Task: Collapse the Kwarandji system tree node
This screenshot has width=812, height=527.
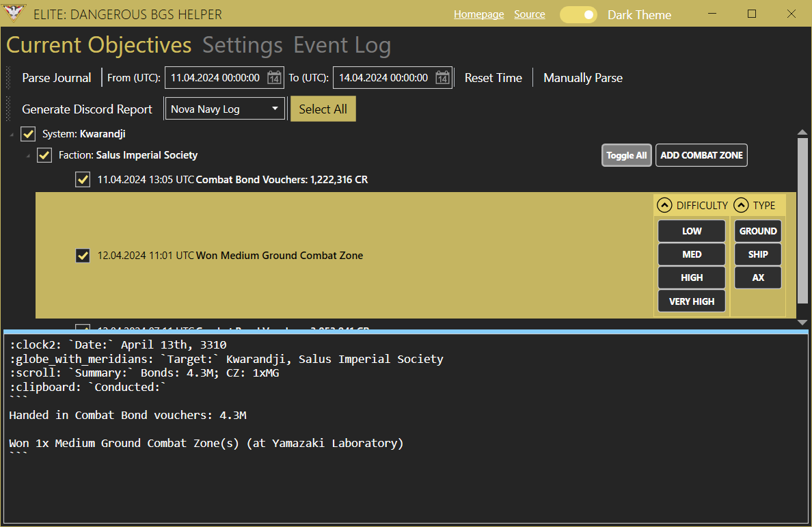Action: point(12,135)
